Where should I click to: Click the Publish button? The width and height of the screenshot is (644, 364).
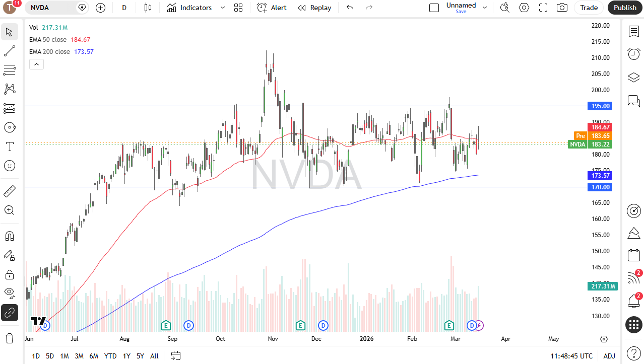(625, 8)
